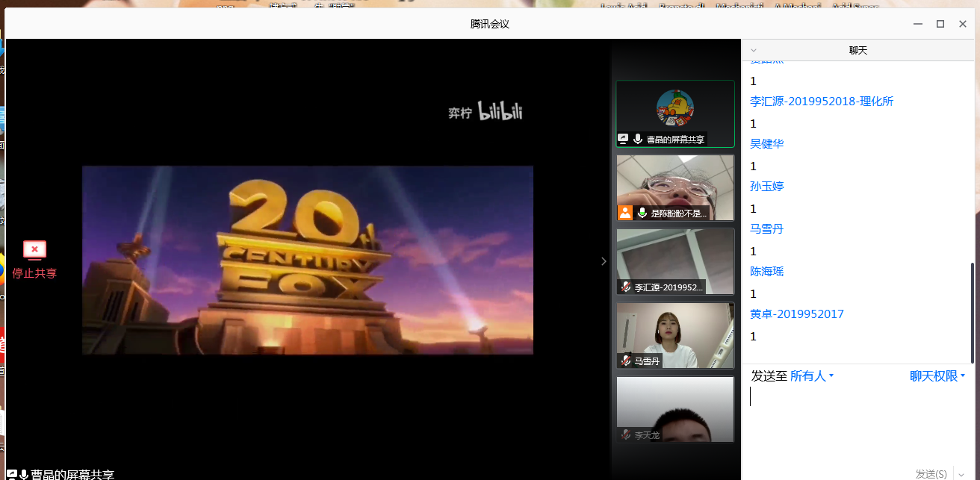Close the 腾讯会议 window
The image size is (980, 480).
click(x=963, y=24)
